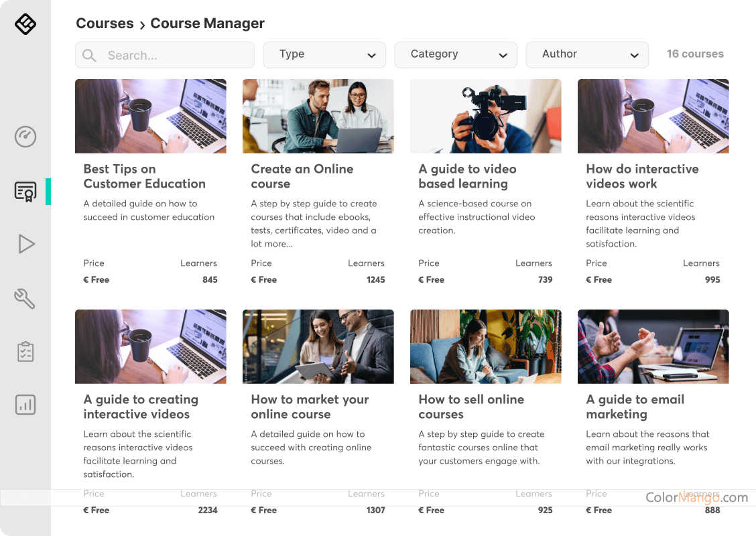Open the wrench tools icon

25,298
